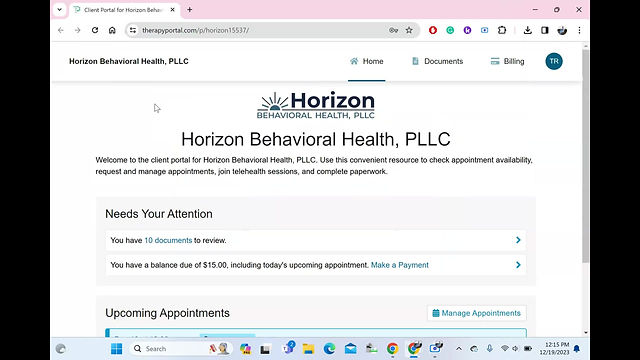Click the Horizon Behavioral Health logo image
This screenshot has height=360, width=640.
(316, 105)
